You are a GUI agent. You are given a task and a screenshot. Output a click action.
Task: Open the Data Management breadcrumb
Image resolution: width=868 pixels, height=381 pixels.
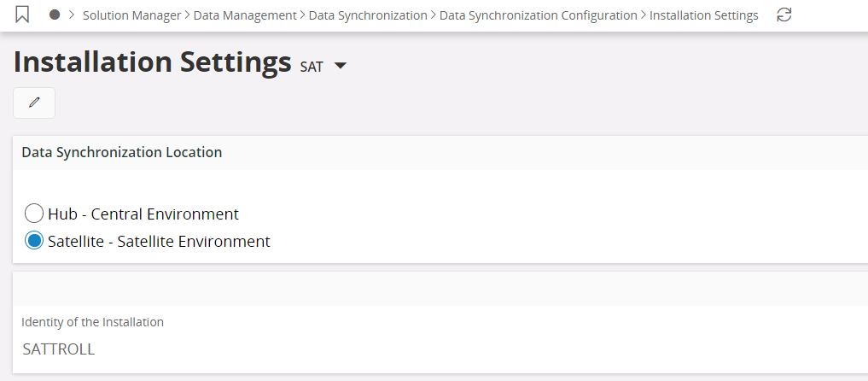tap(245, 15)
